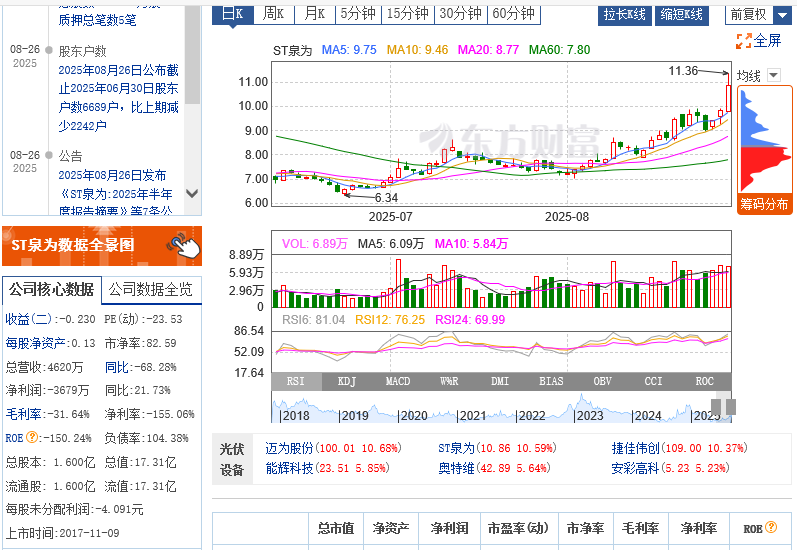
Task: Open the ST泉为 stock link in 光伏设备
Action: point(456,448)
